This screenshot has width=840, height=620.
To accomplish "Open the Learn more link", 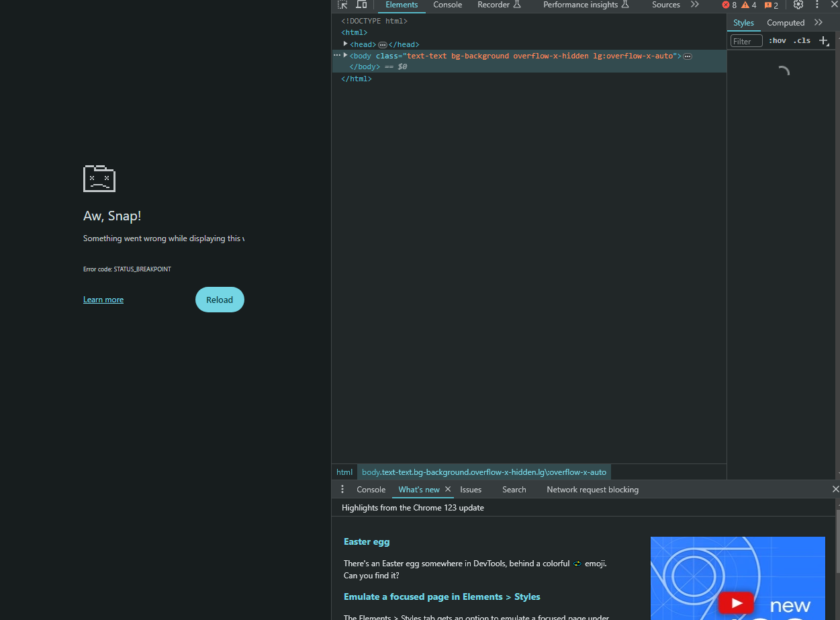I will point(103,300).
